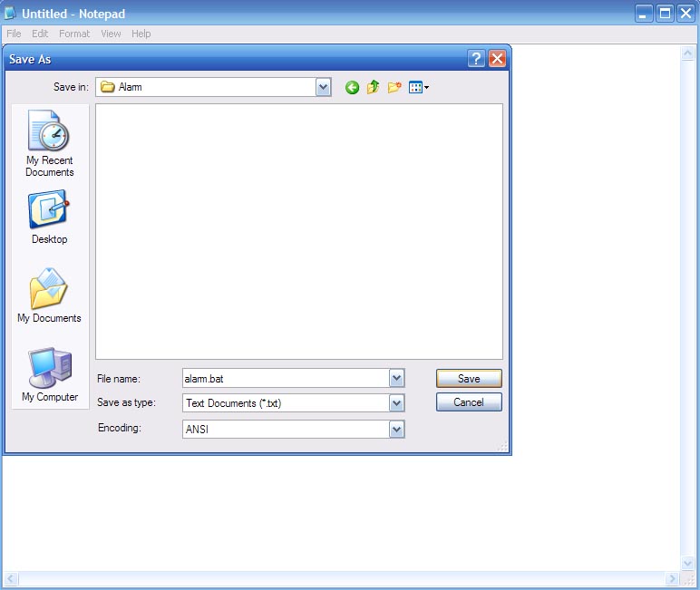Click Notepad vertical scrollbar up arrow
This screenshot has width=700, height=590.
coord(687,53)
